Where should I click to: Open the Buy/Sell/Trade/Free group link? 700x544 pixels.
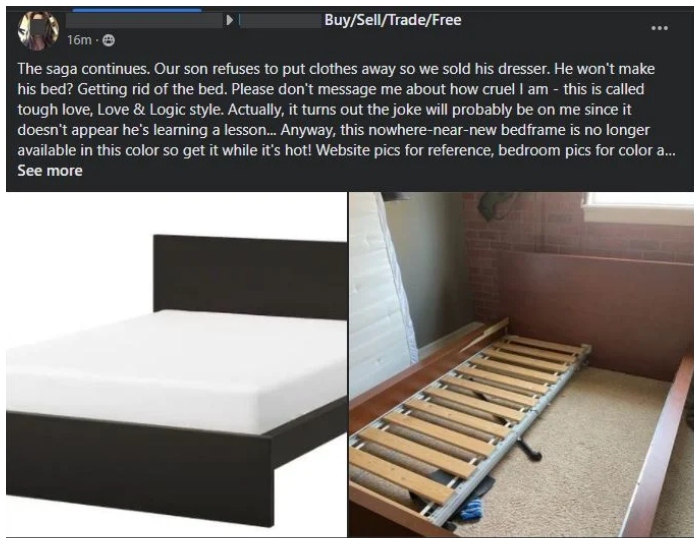point(392,20)
